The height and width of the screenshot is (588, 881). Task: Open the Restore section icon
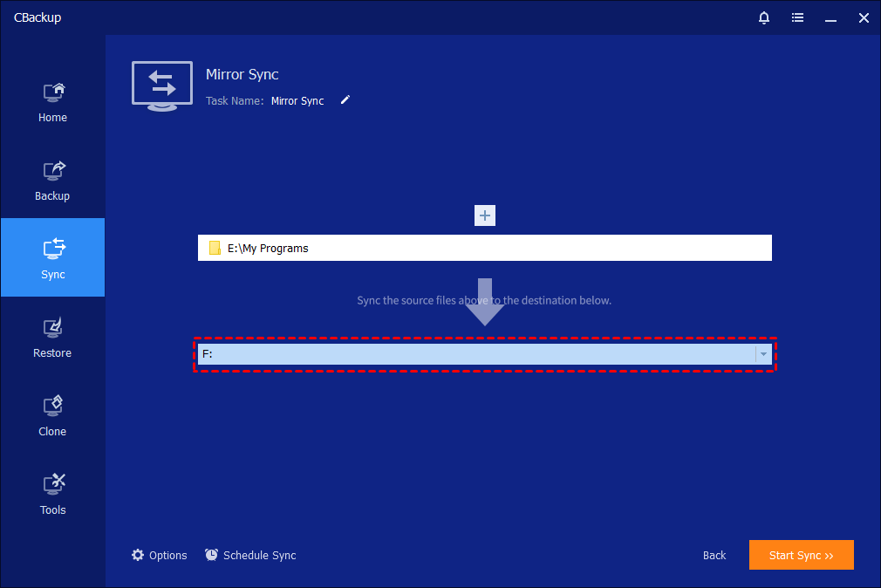point(52,328)
